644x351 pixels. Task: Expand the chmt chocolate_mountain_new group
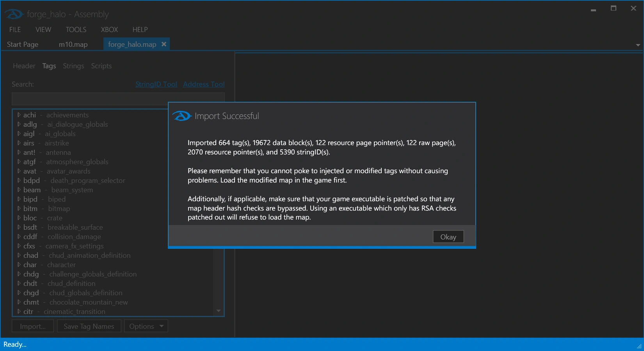[x=19, y=302]
